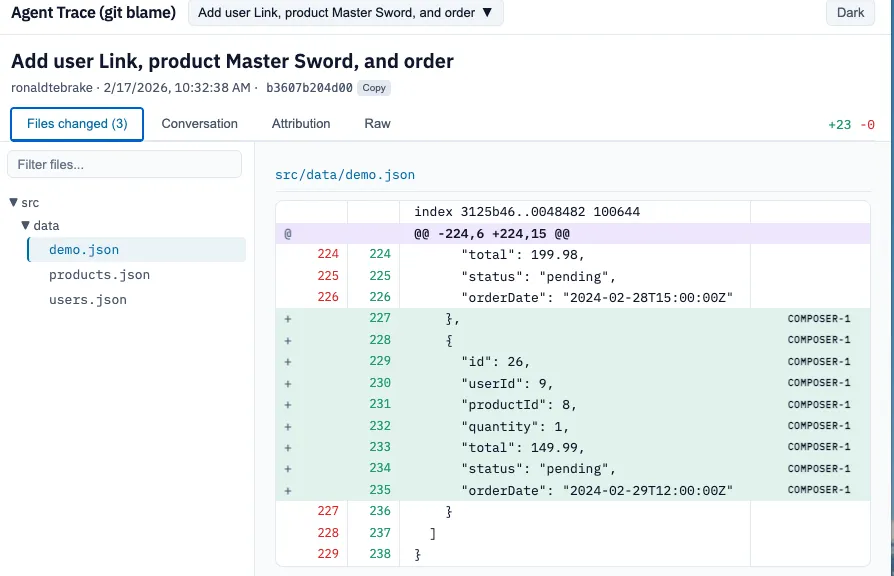Screen dimensions: 894x576
Task: Toggle Dark theme button
Action: pyautogui.click(x=850, y=13)
